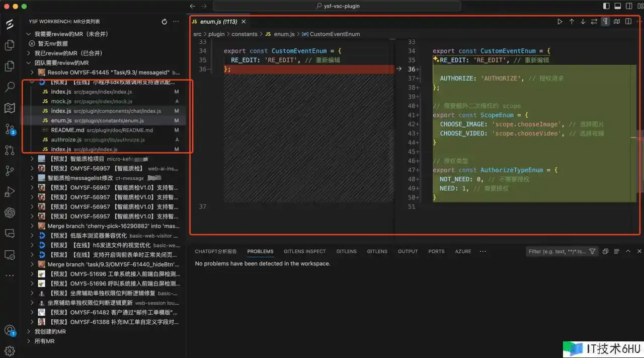The height and width of the screenshot is (358, 644).
Task: Close the enum.js editor tab
Action: (x=244, y=22)
